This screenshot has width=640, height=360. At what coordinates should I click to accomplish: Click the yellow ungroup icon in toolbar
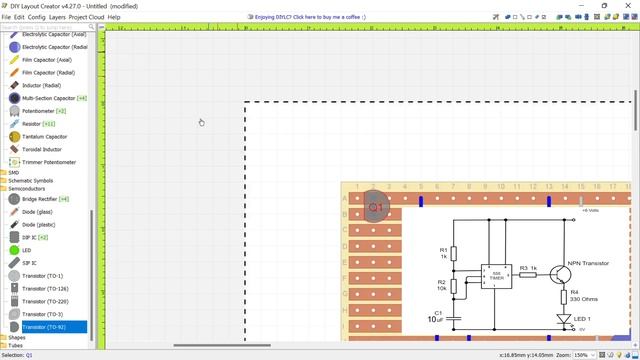(x=616, y=17)
